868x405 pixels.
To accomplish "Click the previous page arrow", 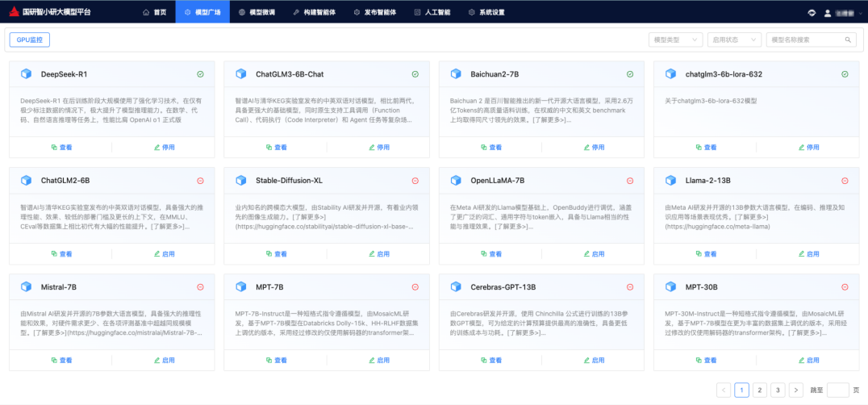I will click(x=724, y=390).
